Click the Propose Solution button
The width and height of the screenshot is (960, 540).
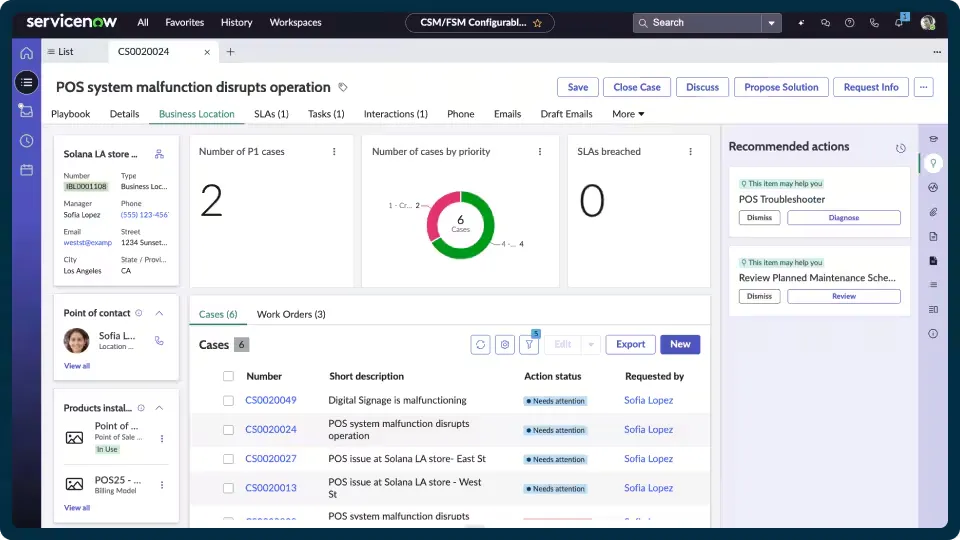pyautogui.click(x=781, y=87)
